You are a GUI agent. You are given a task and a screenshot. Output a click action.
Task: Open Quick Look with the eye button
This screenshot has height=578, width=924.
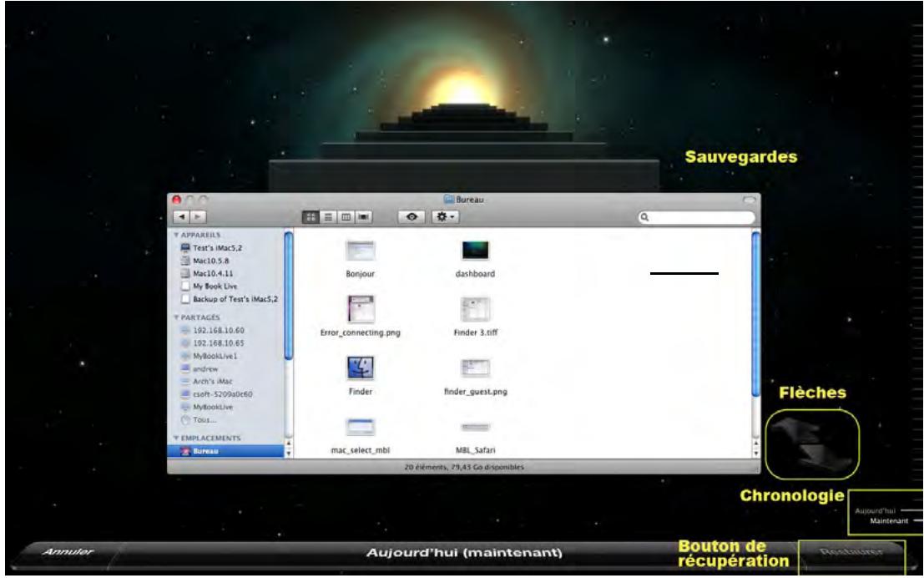click(x=412, y=217)
